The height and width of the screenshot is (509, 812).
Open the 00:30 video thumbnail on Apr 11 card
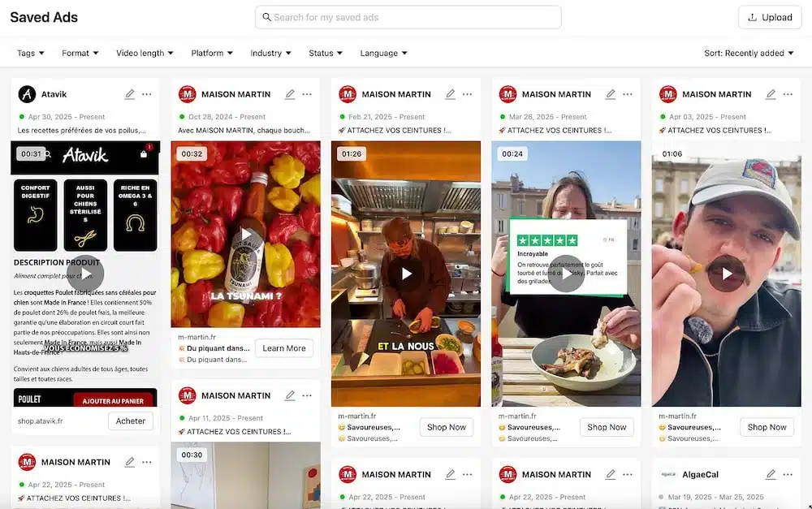(x=246, y=475)
